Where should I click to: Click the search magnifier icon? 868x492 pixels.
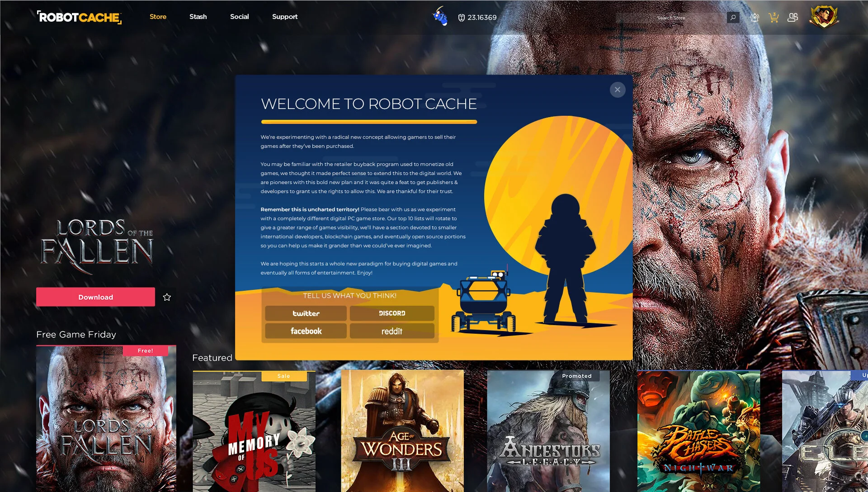pyautogui.click(x=733, y=18)
